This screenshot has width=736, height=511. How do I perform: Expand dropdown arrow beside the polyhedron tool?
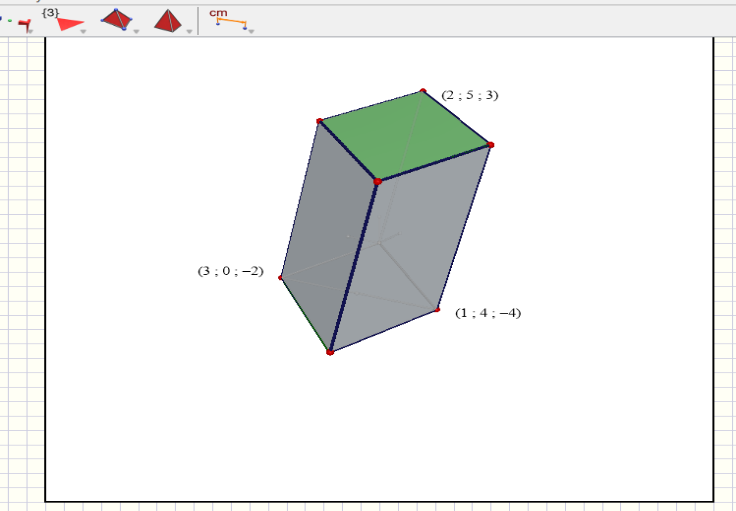click(136, 31)
